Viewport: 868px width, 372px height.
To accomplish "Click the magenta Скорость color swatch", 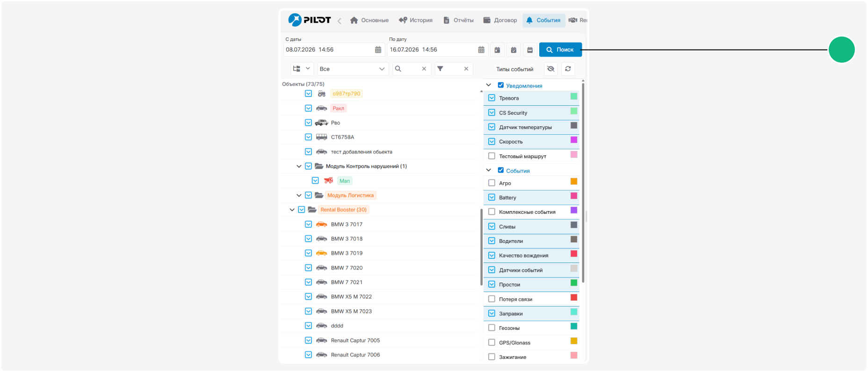I will click(574, 140).
